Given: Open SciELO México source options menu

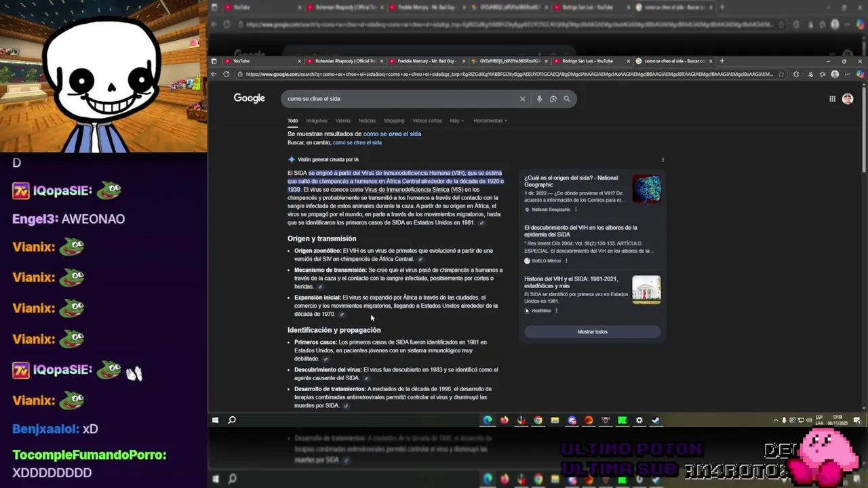Looking at the screenshot, I should point(566,261).
